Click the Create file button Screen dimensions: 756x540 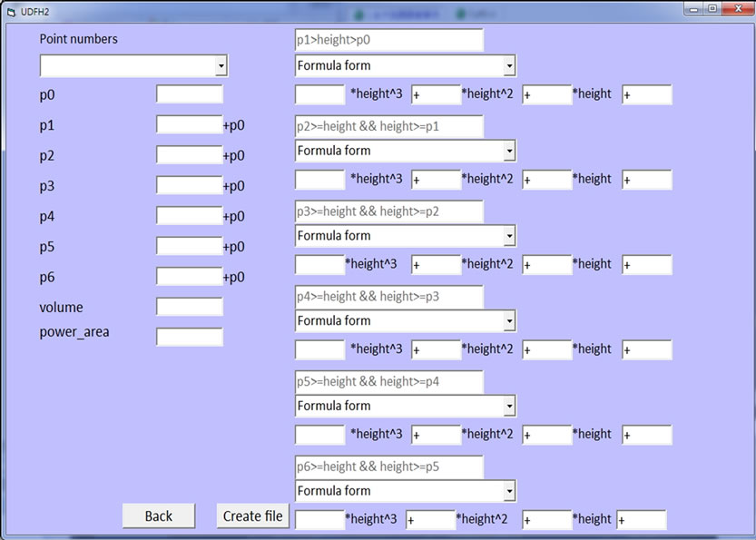[253, 515]
